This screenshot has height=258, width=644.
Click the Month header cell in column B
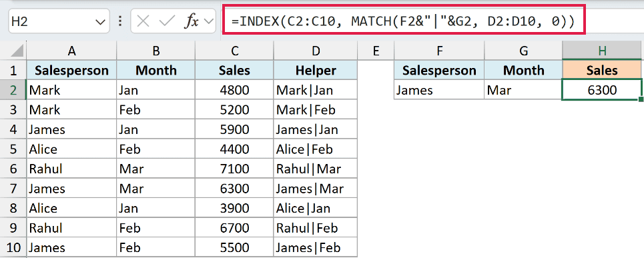(155, 70)
